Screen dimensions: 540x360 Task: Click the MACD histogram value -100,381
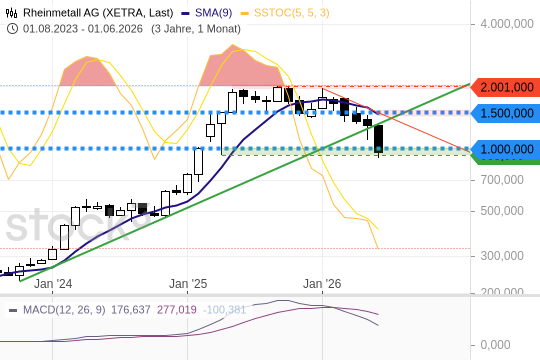click(x=225, y=310)
